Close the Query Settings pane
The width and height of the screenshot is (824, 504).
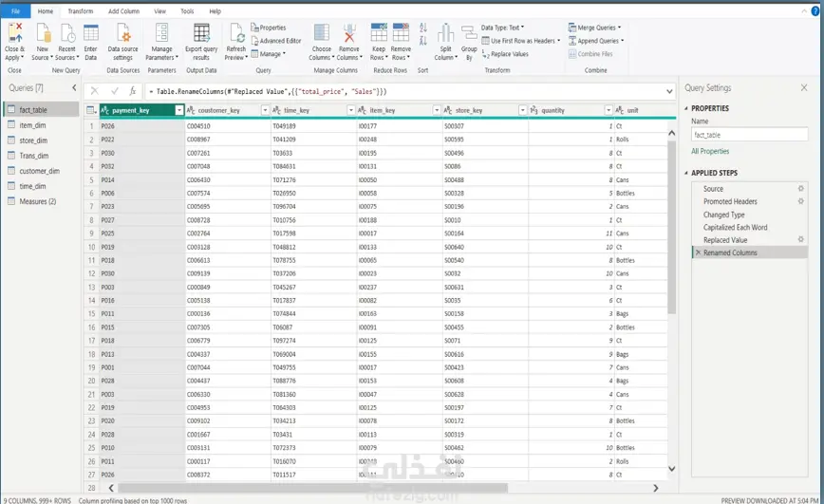pyautogui.click(x=804, y=87)
